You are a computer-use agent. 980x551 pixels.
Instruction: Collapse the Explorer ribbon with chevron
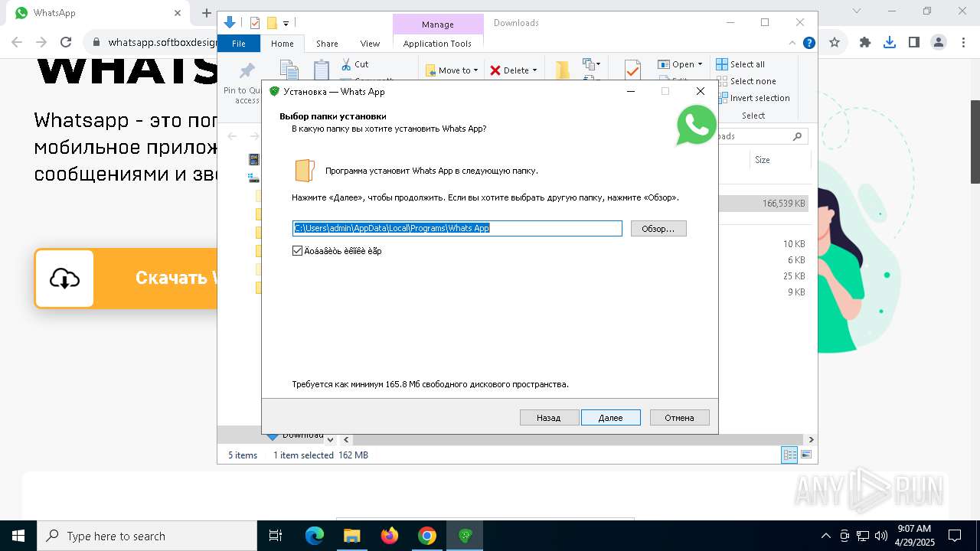point(793,43)
